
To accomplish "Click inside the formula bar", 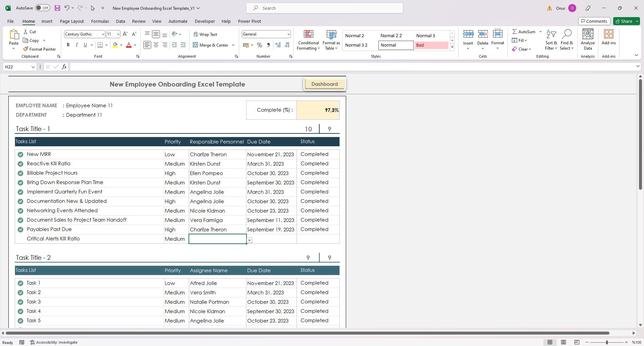I will click(x=235, y=67).
